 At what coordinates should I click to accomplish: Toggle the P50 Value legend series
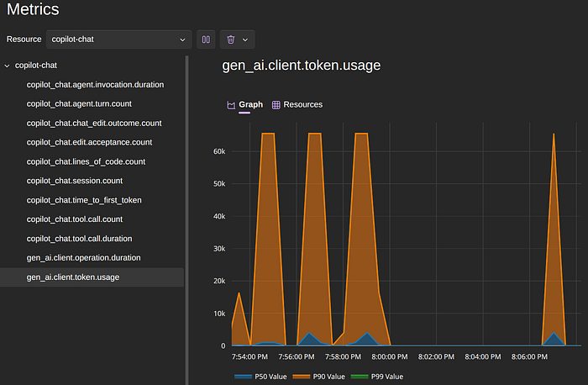pyautogui.click(x=260, y=377)
